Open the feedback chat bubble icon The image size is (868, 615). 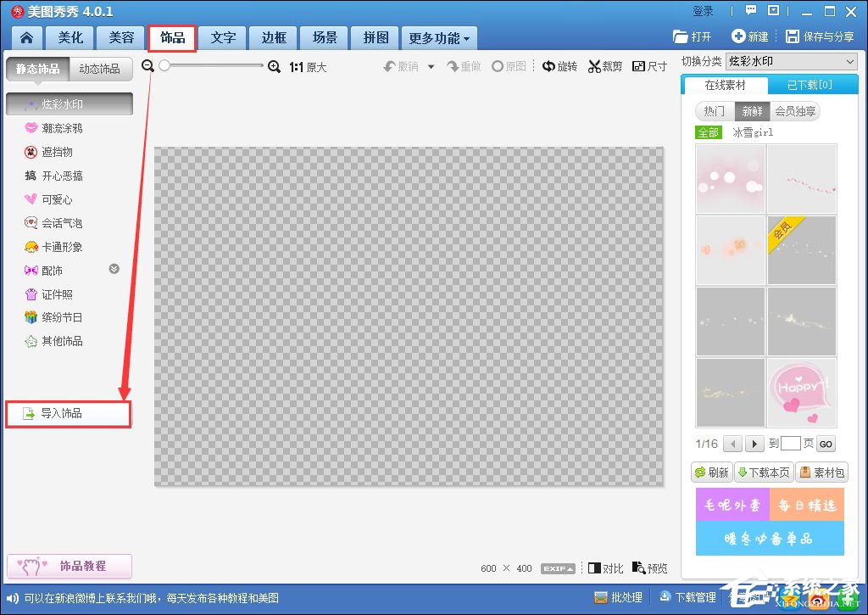coord(751,10)
